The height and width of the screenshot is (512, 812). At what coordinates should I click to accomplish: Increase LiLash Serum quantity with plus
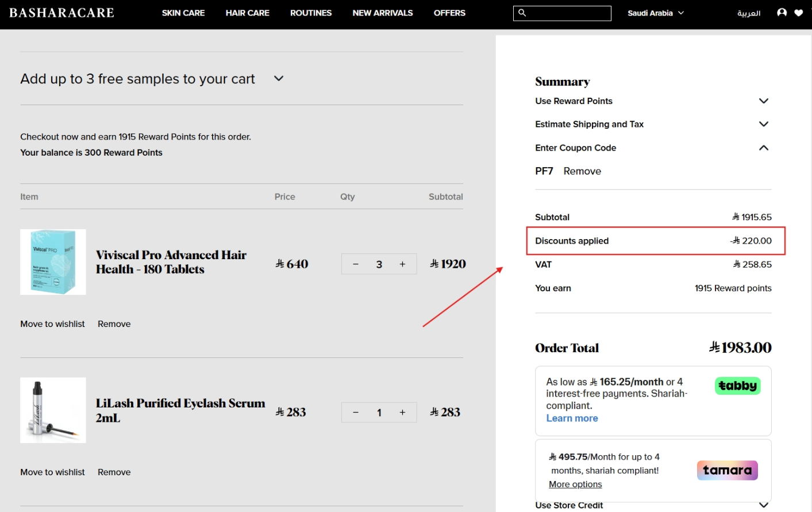click(x=402, y=413)
